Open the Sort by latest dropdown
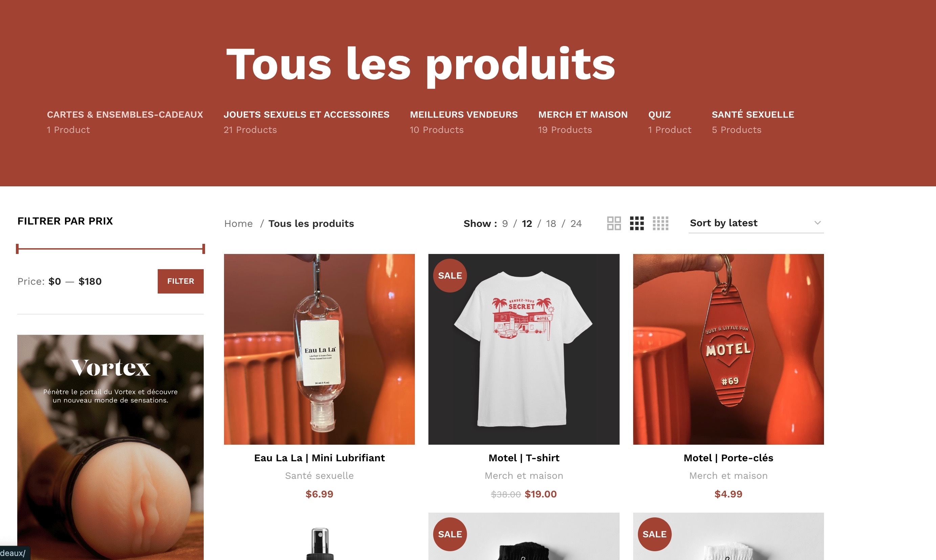This screenshot has height=560, width=936. pyautogui.click(x=756, y=223)
